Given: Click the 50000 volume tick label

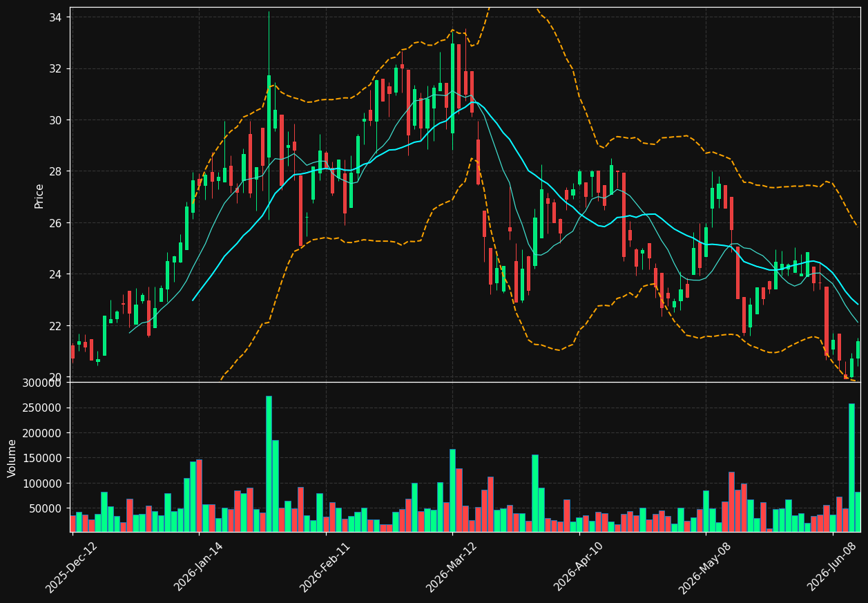Looking at the screenshot, I should coord(47,508).
